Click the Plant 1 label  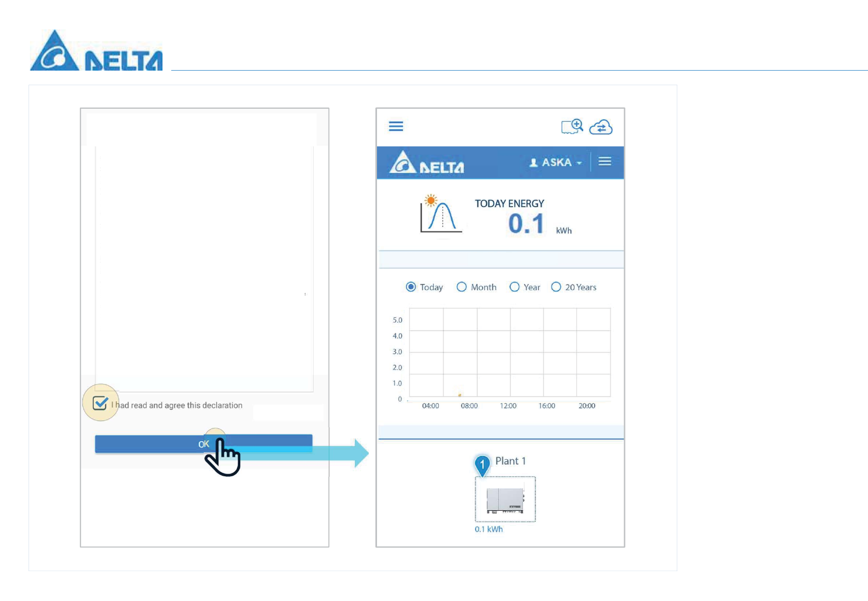point(511,461)
